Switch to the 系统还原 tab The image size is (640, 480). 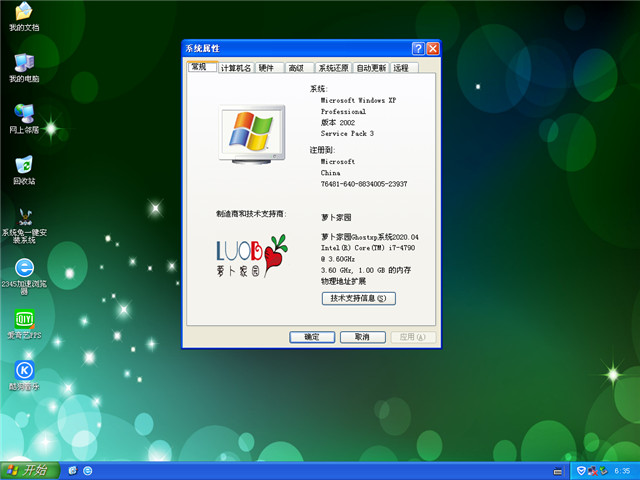coord(333,68)
